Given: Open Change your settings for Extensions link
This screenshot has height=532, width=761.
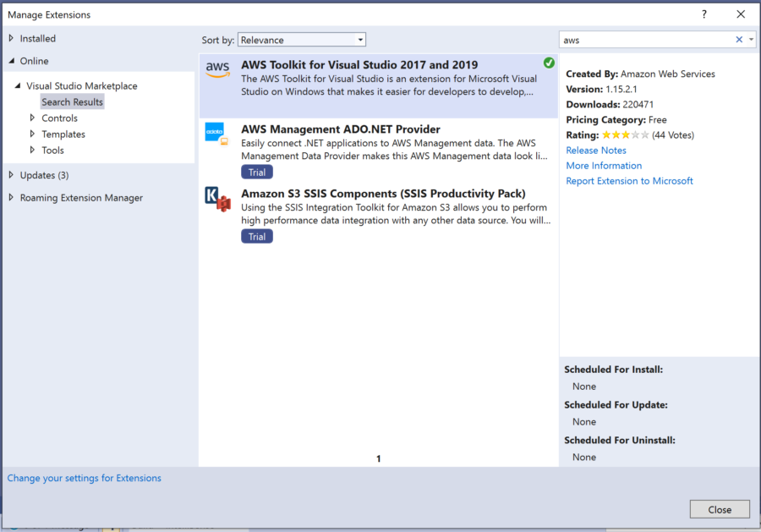Looking at the screenshot, I should pyautogui.click(x=84, y=478).
